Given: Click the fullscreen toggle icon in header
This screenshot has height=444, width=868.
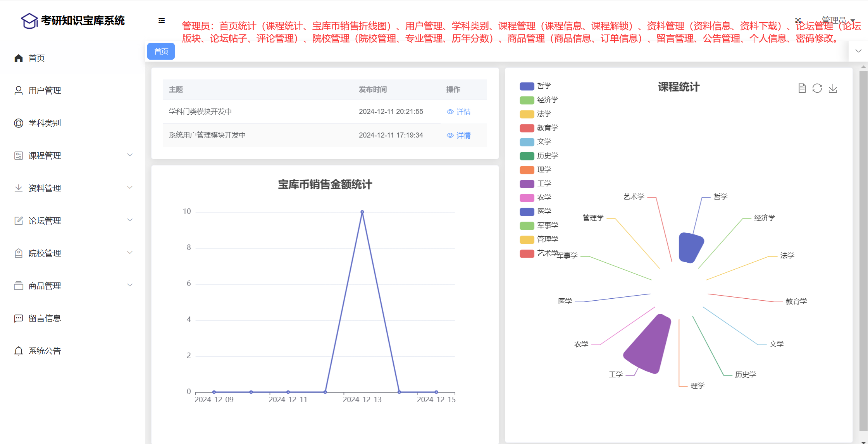Looking at the screenshot, I should [x=798, y=20].
